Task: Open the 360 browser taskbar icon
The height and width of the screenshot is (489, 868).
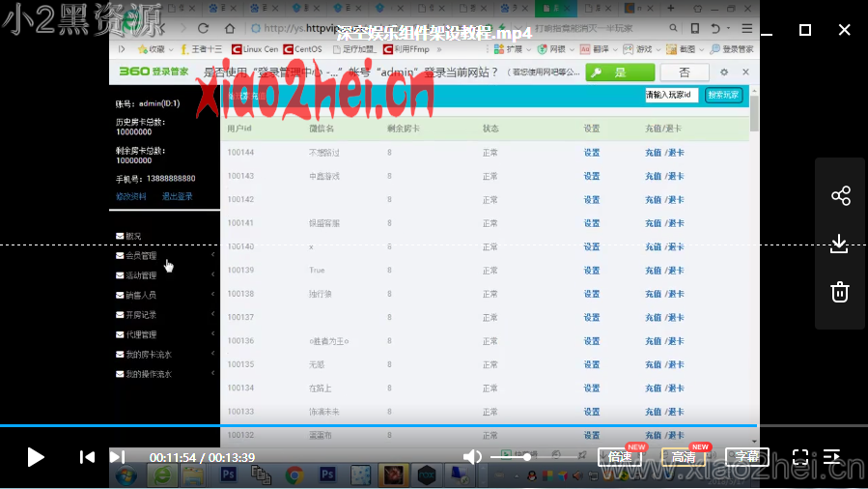Action: coord(162,475)
